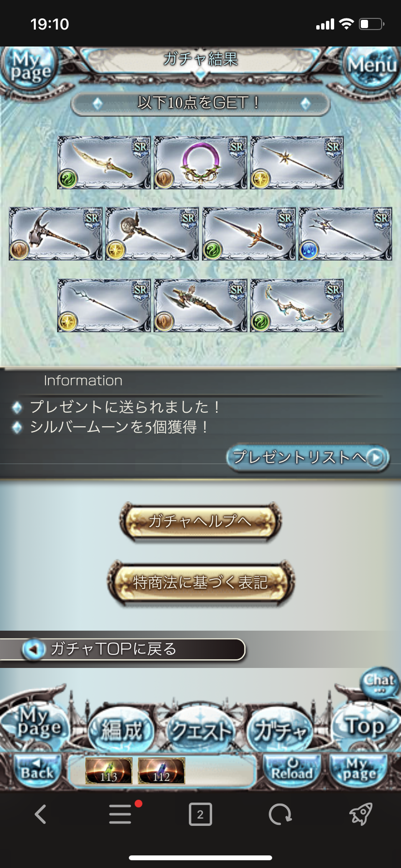Tap the browser back arrow icon
Viewport: 401px width, 868px height.
point(41,814)
